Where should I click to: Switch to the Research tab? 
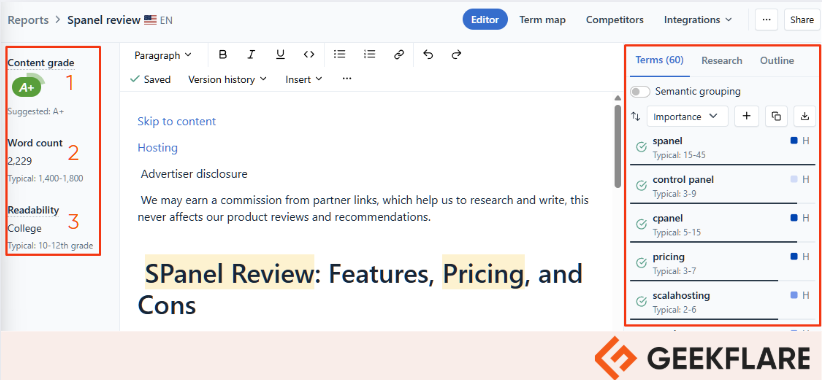point(721,60)
